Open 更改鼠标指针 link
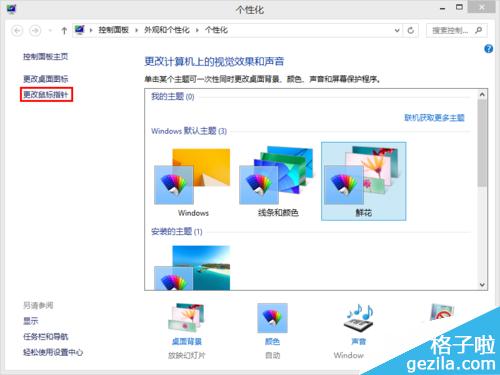Image resolution: width=500 pixels, height=375 pixels. click(x=46, y=95)
